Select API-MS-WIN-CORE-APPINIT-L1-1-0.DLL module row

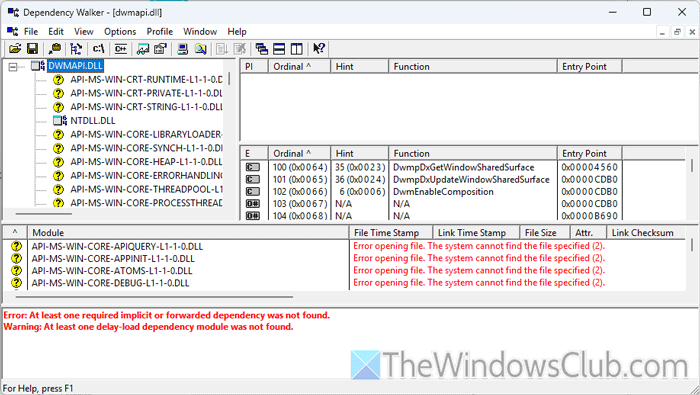pos(344,258)
